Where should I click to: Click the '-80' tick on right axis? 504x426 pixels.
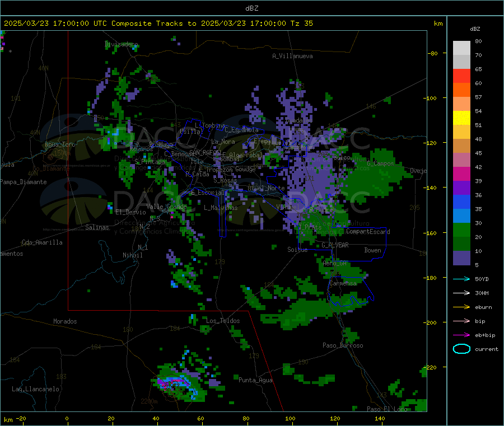433,53
